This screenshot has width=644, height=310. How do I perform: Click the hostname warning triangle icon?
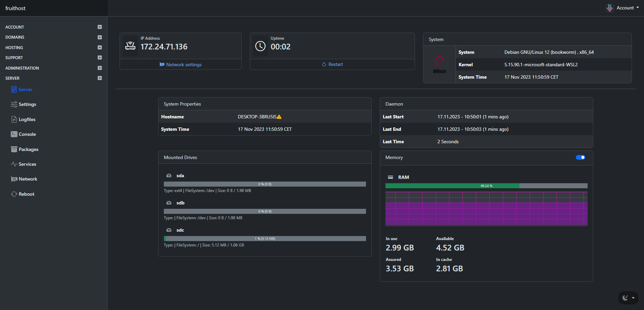(279, 117)
